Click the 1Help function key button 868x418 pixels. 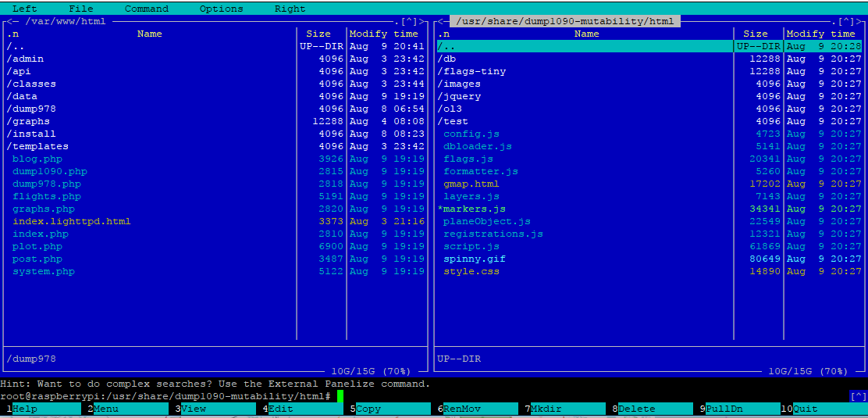(43, 409)
